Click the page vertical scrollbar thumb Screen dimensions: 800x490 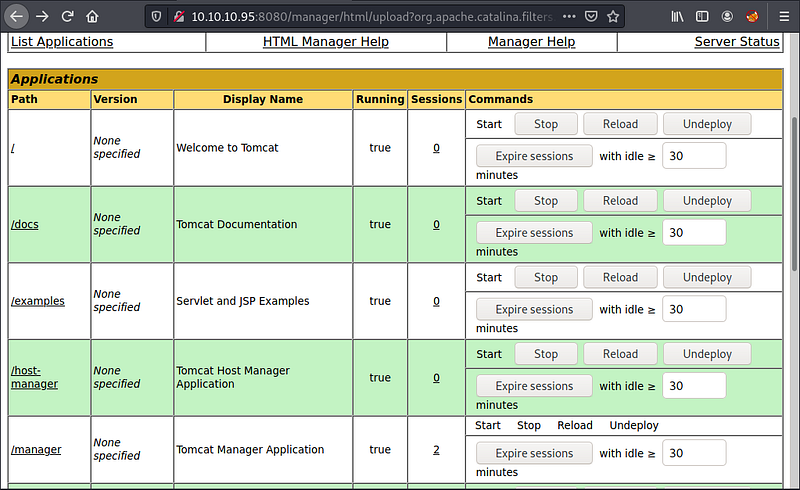[794, 194]
